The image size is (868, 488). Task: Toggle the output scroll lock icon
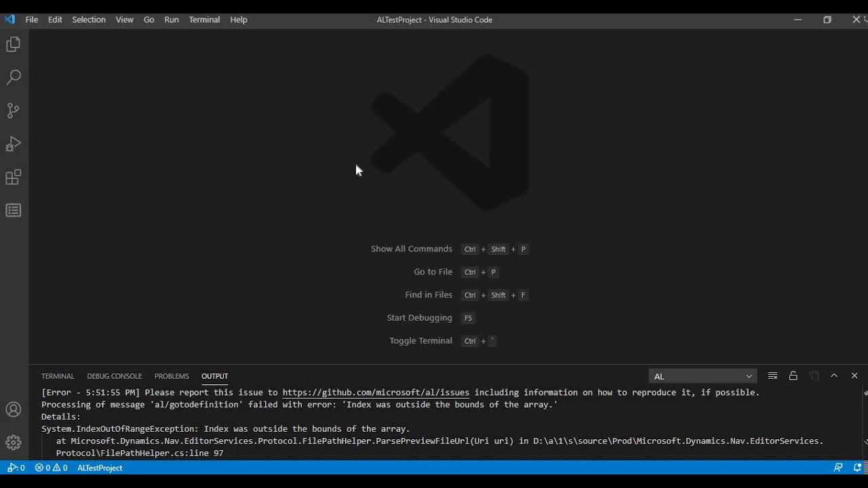793,375
